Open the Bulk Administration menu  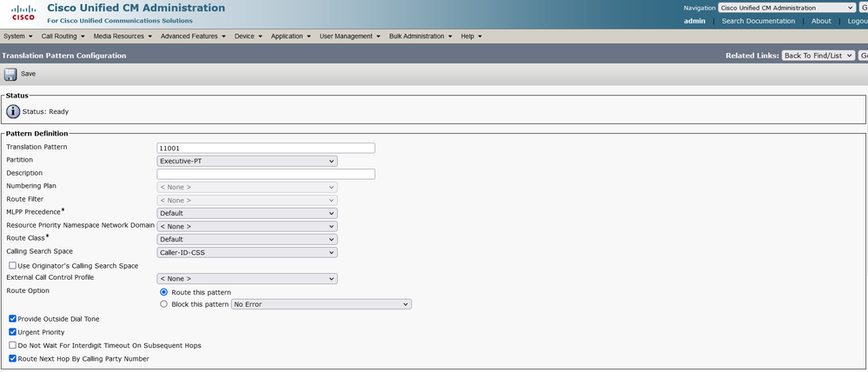[x=421, y=36]
